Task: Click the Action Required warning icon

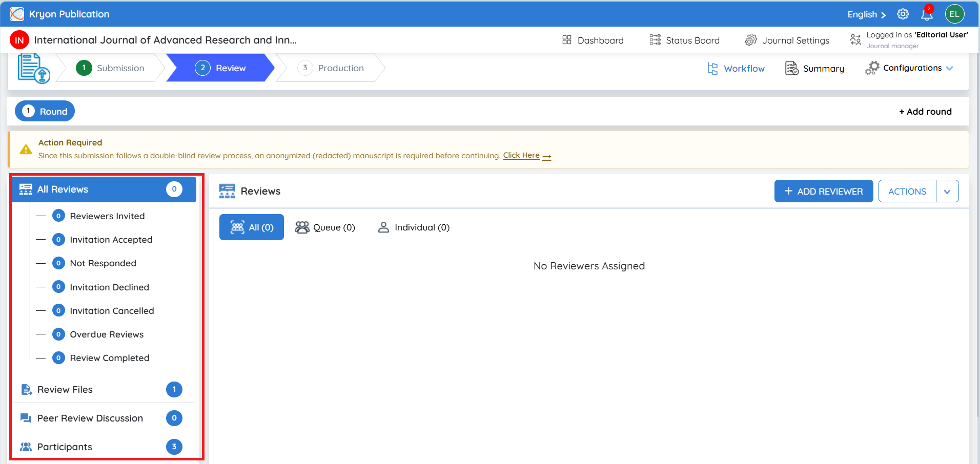Action: (26, 149)
